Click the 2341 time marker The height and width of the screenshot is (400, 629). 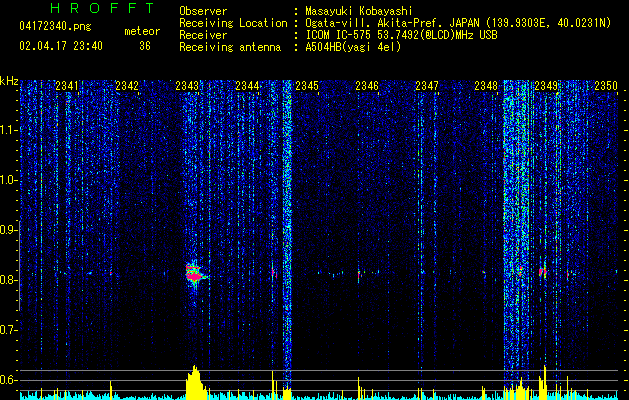(x=67, y=85)
